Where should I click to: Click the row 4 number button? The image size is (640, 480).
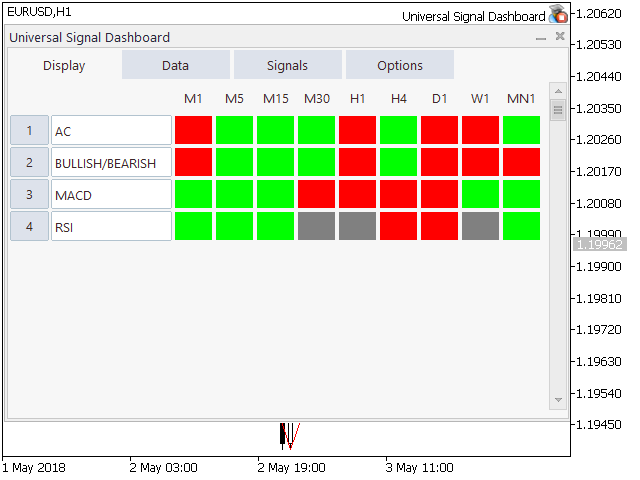(29, 226)
